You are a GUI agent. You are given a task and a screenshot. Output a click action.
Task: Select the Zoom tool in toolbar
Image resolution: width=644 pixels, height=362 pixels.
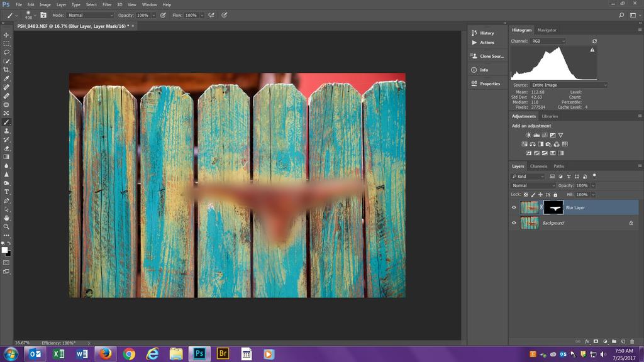click(6, 226)
